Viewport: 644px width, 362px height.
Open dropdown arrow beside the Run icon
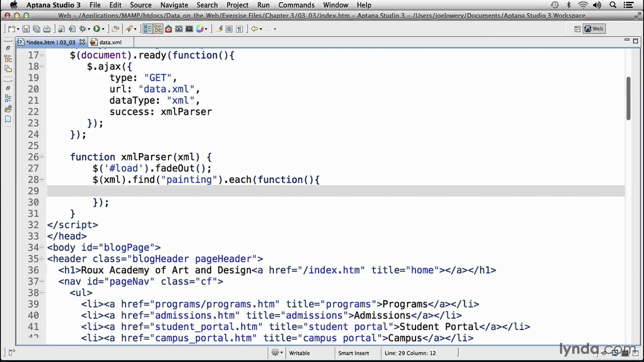103,29
